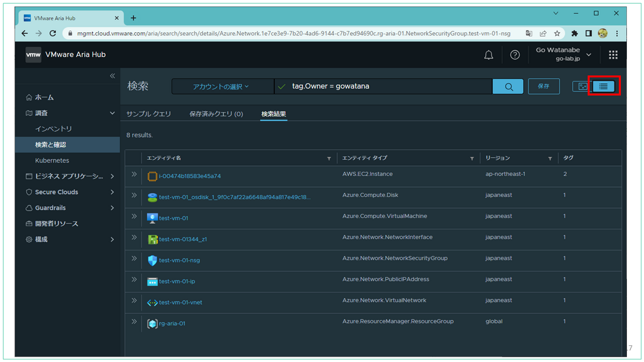644x362 pixels.
Task: Open the サンプル クエリ tab
Action: click(149, 114)
